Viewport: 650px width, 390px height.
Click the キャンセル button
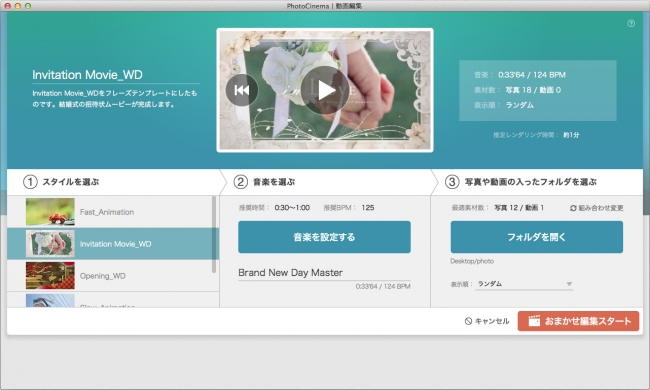tap(487, 321)
